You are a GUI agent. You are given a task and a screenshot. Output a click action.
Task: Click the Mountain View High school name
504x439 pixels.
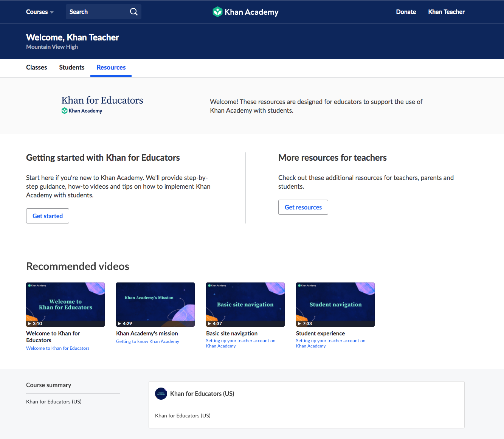[x=52, y=47]
